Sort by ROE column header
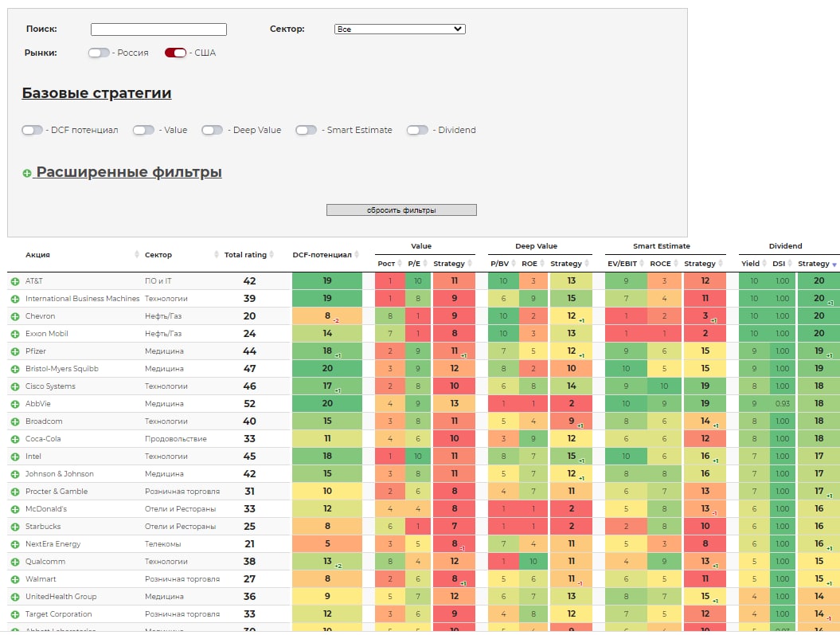 (x=533, y=263)
